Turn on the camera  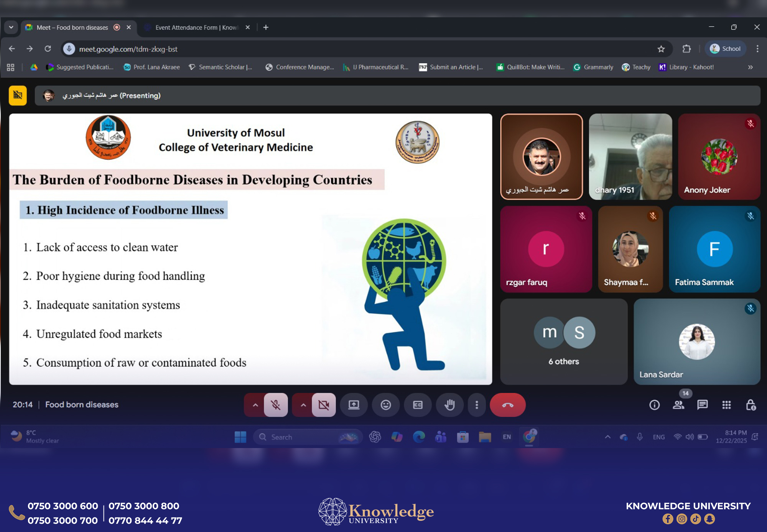point(324,405)
